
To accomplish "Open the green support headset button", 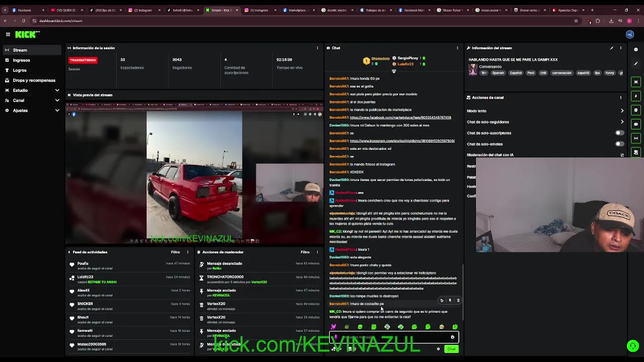I will tap(633, 346).
